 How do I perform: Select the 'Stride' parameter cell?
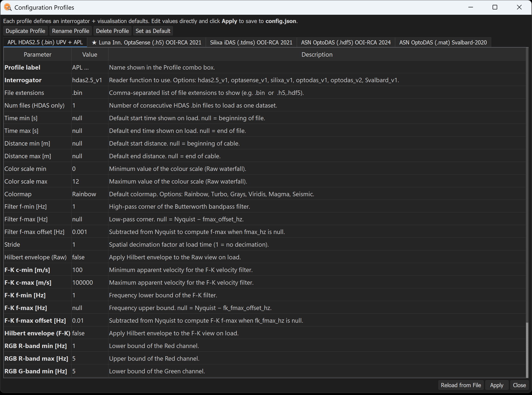[37, 245]
